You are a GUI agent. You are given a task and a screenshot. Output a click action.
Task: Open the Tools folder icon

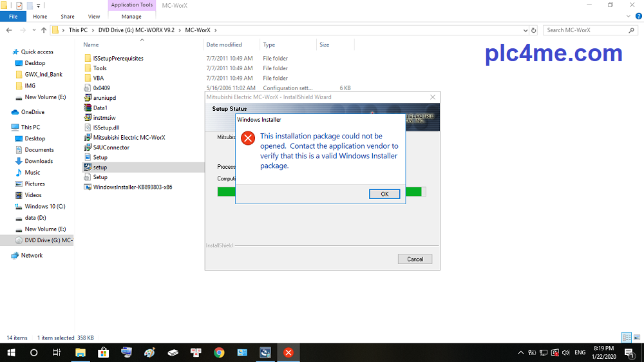coord(88,68)
